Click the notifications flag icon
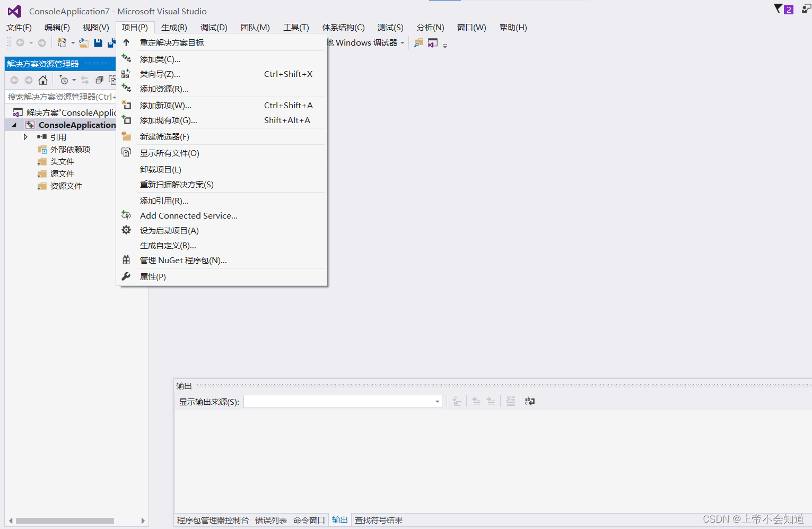 pyautogui.click(x=778, y=9)
